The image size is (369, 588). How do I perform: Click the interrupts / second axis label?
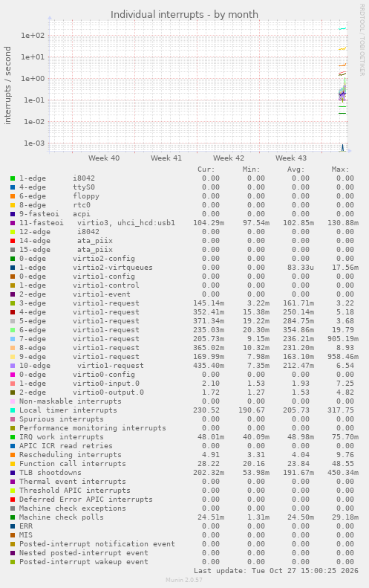[8, 85]
